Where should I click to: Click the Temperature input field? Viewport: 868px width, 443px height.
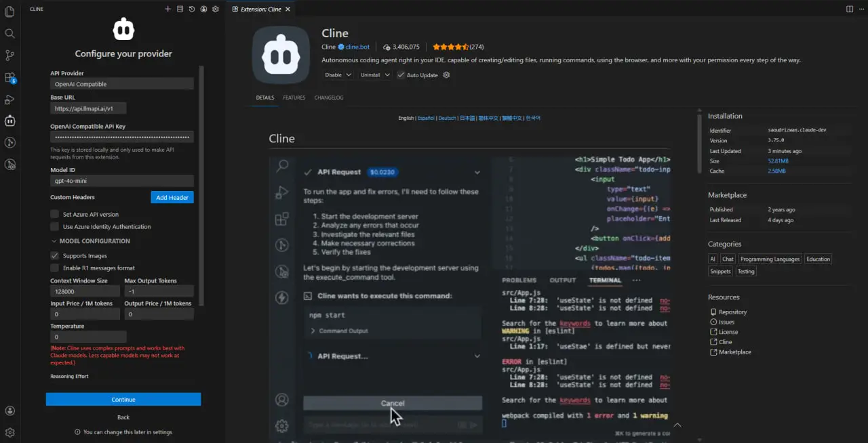pos(88,337)
